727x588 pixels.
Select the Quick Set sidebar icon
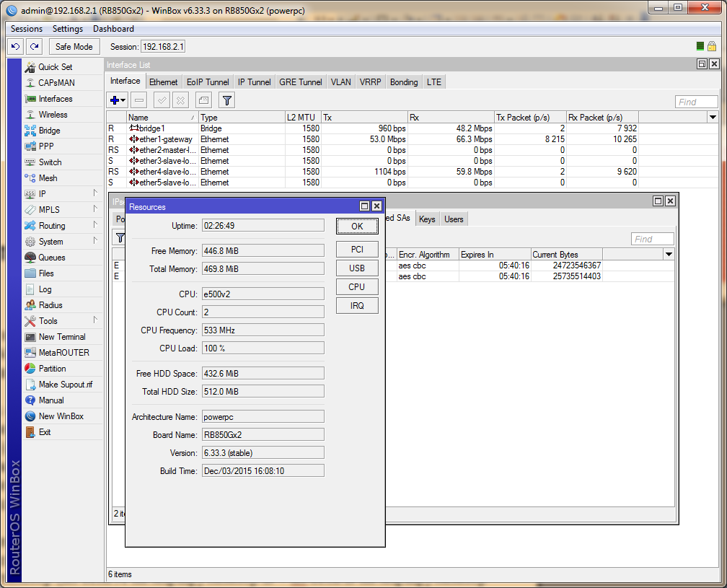50,67
